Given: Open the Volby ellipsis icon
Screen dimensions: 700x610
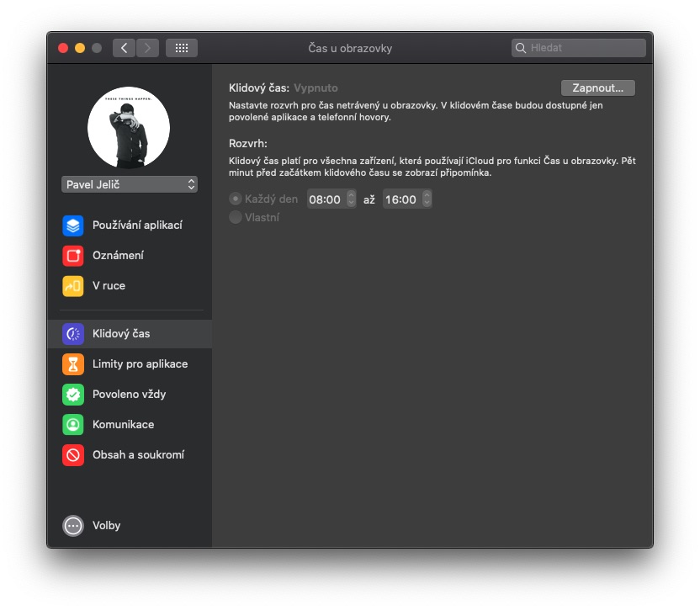Looking at the screenshot, I should coord(72,526).
